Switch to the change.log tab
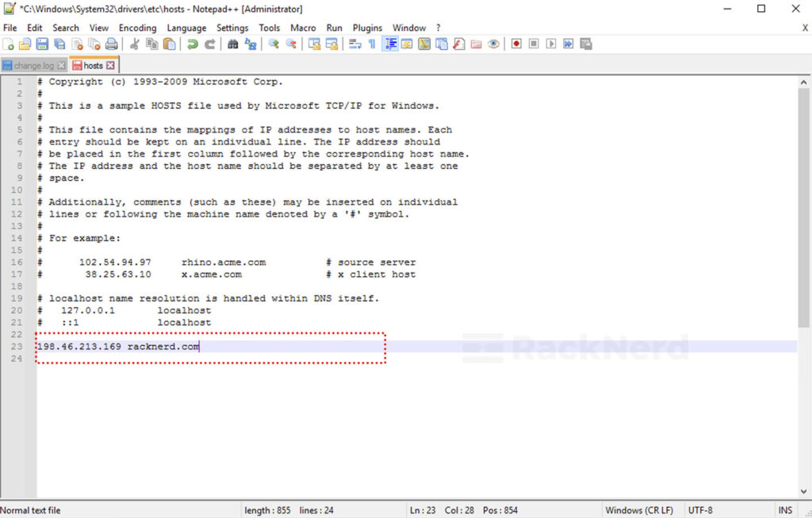 coord(33,65)
